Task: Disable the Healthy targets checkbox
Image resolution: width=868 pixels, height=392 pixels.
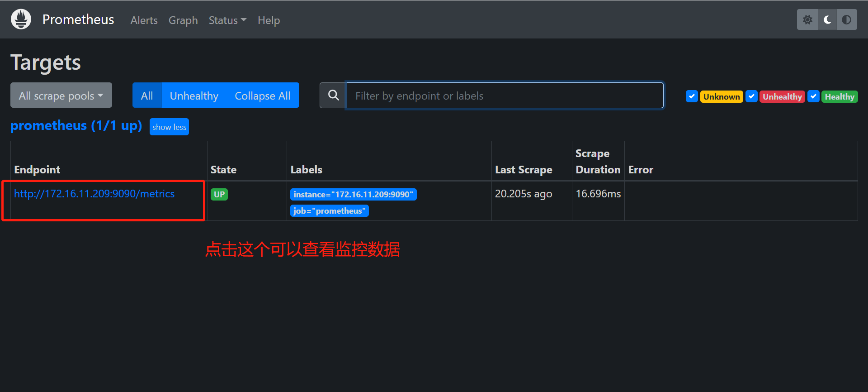Action: pyautogui.click(x=813, y=96)
